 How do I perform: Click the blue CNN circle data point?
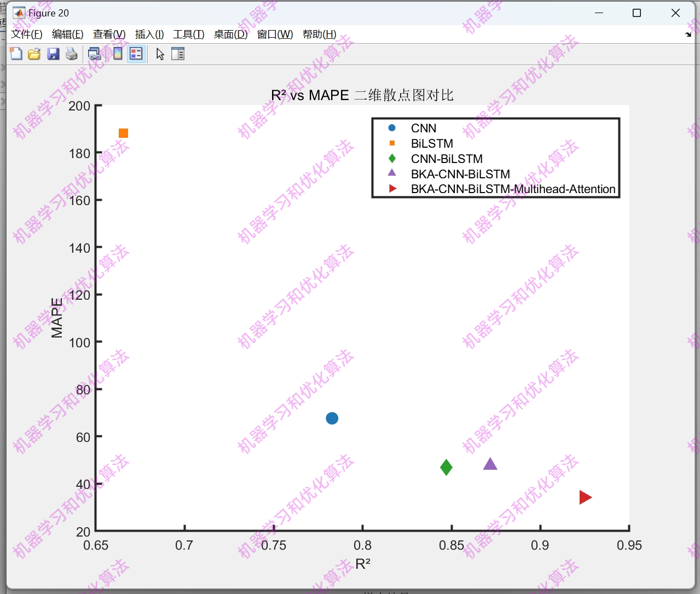tap(332, 418)
